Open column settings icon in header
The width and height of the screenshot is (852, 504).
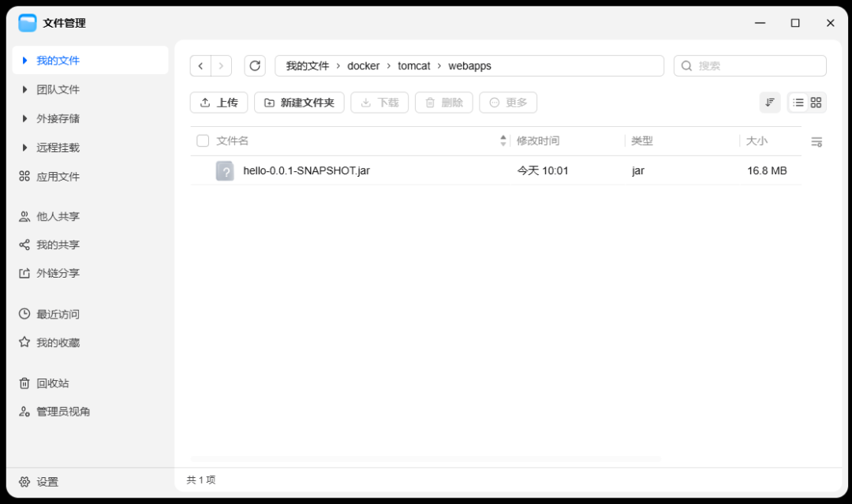[816, 142]
